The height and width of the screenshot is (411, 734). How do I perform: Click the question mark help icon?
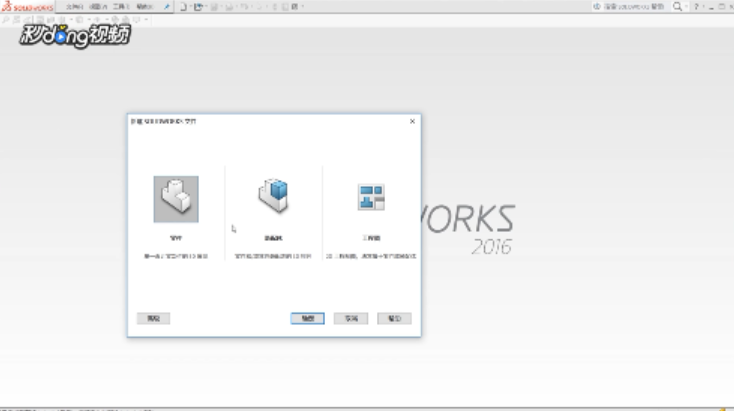(x=696, y=7)
